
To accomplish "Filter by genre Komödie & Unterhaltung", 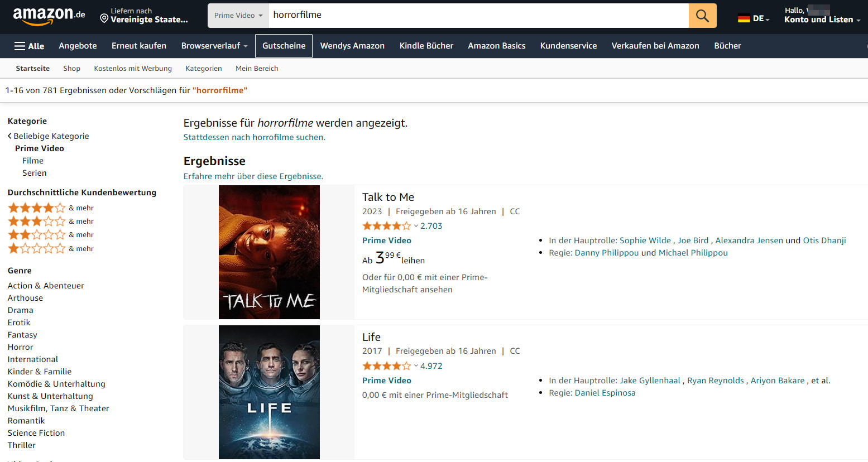I will [56, 384].
